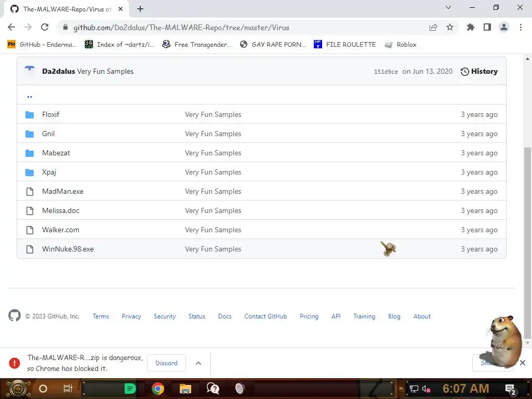Open the Floxif folder
This screenshot has height=399, width=532.
(x=50, y=114)
